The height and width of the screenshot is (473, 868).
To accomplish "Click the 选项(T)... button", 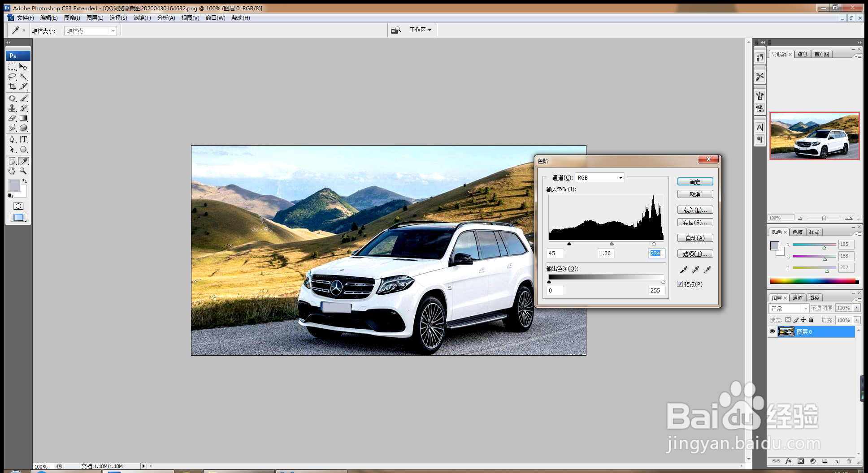I will click(x=695, y=254).
